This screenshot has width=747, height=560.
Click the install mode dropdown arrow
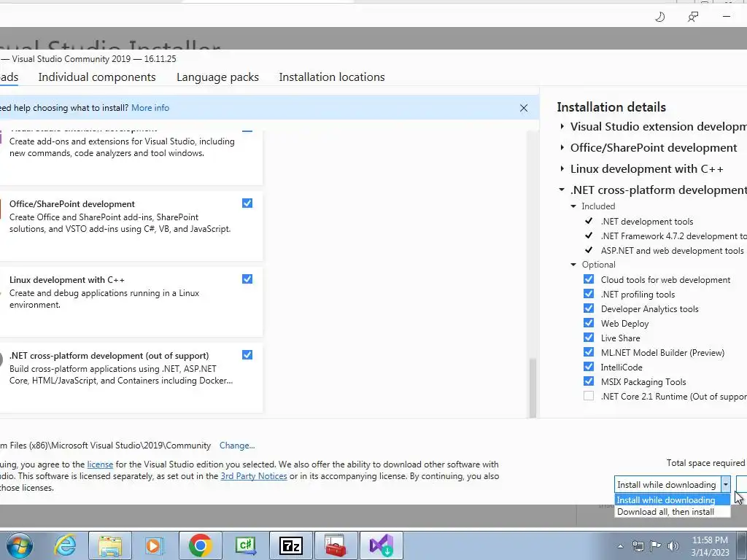tap(725, 485)
